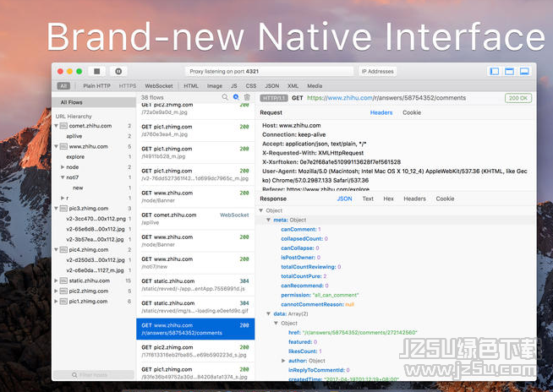Click the pic3.zhimg.com host icon
Viewport: 553px width, 392px height.
point(63,209)
